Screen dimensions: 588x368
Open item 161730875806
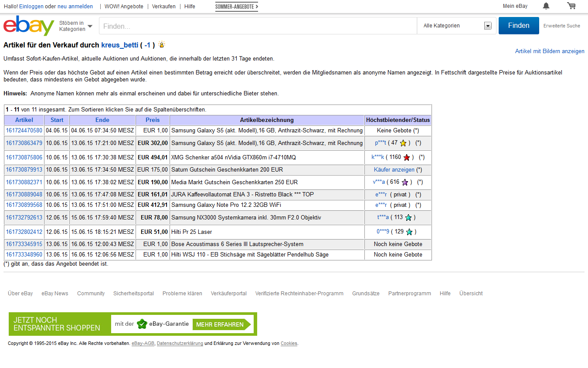point(24,157)
